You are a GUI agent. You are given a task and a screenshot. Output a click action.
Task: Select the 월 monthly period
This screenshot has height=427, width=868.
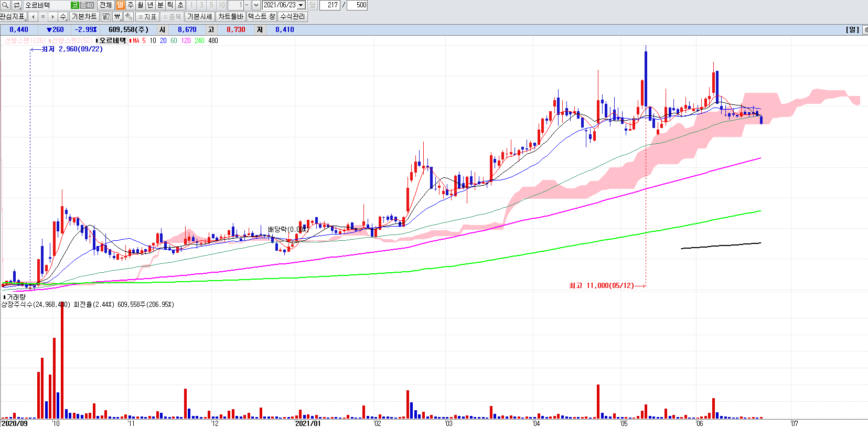point(141,5)
